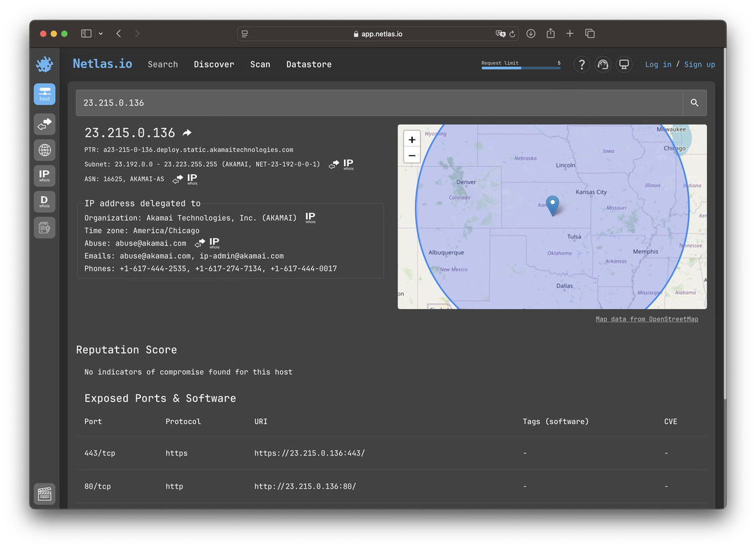Click the map zoom-in plus button
The height and width of the screenshot is (548, 756).
pyautogui.click(x=411, y=140)
